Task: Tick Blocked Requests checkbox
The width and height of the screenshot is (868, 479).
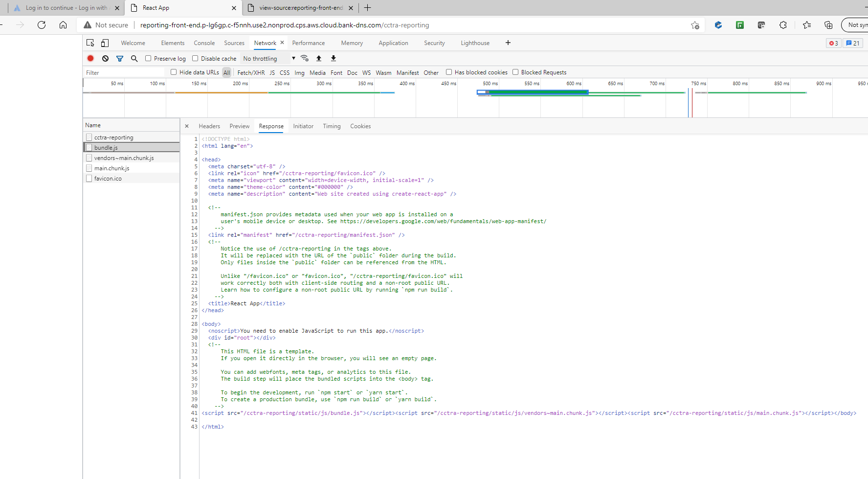Action: pos(515,72)
